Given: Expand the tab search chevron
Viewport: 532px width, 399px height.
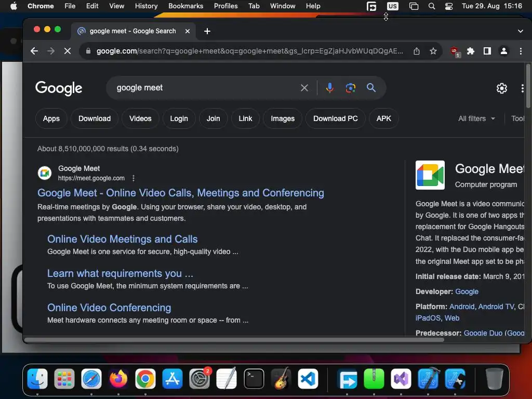Looking at the screenshot, I should tap(521, 31).
